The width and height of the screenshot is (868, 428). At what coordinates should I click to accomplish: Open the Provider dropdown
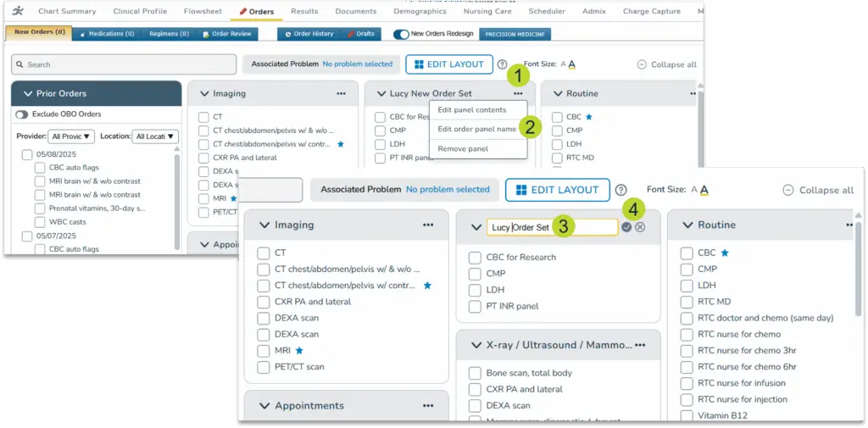pyautogui.click(x=71, y=136)
